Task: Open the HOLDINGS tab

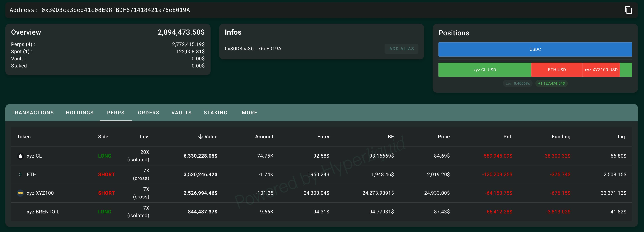Action: (x=80, y=113)
